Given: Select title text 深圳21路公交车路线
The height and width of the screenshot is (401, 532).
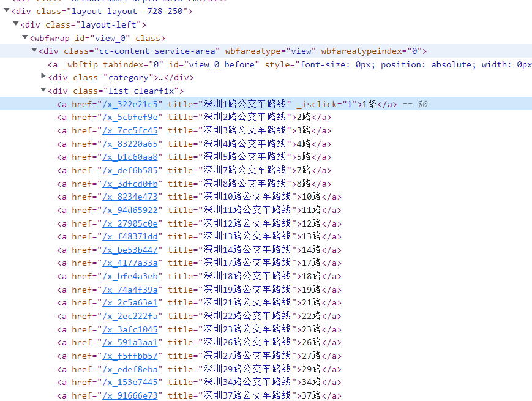Looking at the screenshot, I should pos(247,302).
